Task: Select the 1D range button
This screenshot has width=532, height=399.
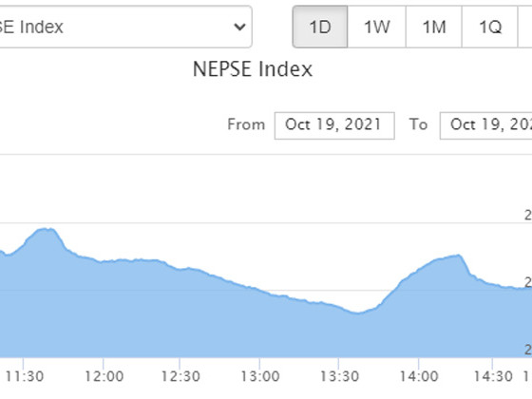Action: (320, 27)
